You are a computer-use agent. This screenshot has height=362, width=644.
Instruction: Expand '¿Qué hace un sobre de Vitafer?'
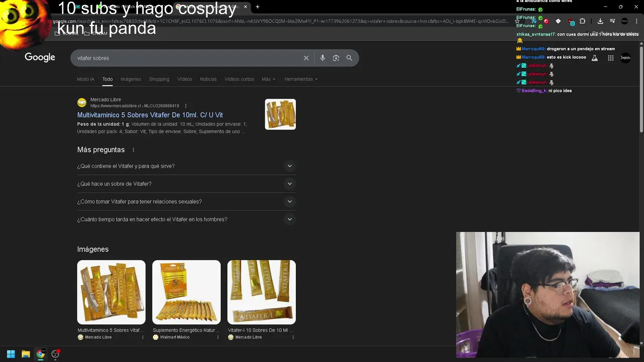(x=186, y=184)
